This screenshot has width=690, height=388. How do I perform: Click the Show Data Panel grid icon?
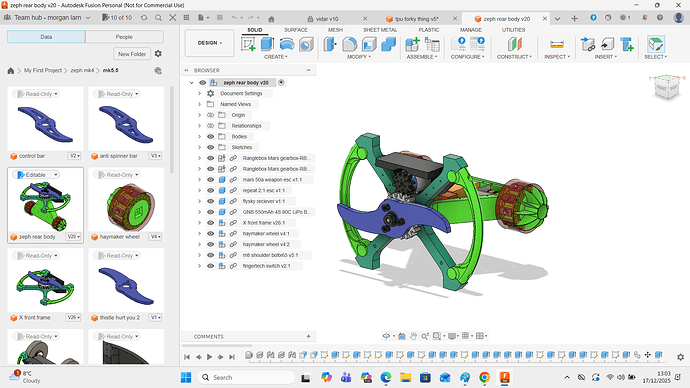coord(186,18)
